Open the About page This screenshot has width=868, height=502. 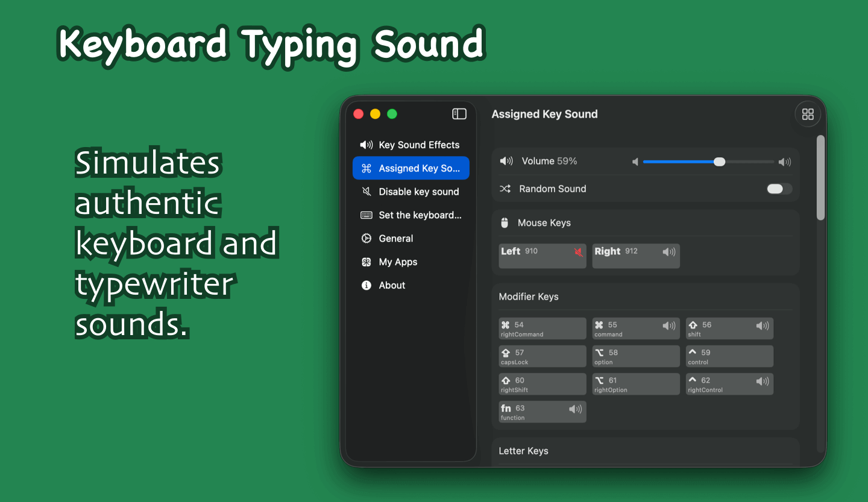pyautogui.click(x=411, y=286)
